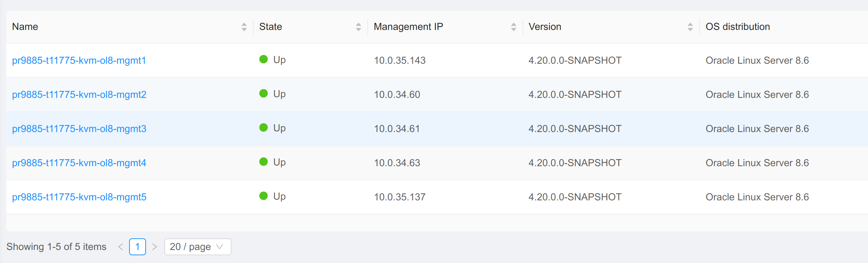The width and height of the screenshot is (868, 263).
Task: Click green Up status dot for mgmt1
Action: 264,60
